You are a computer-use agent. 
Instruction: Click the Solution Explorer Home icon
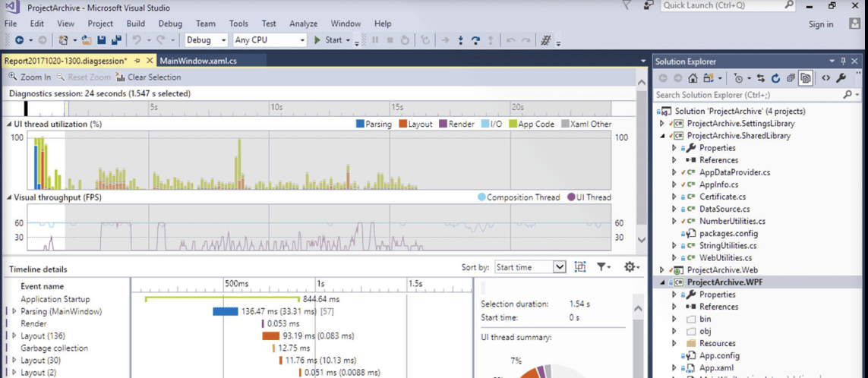692,79
